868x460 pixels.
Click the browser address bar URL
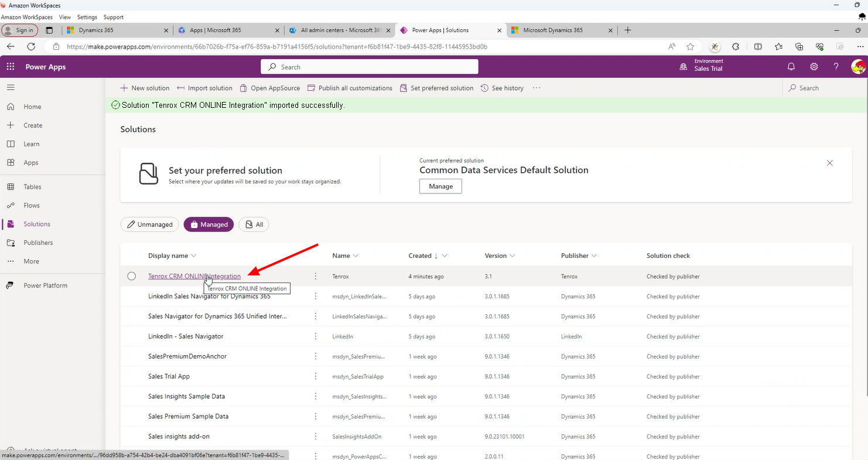coord(276,46)
